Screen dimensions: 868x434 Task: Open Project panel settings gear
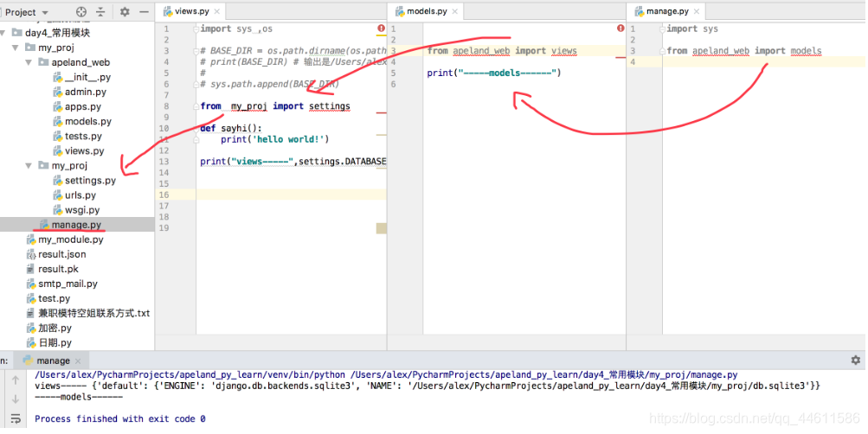[x=125, y=12]
